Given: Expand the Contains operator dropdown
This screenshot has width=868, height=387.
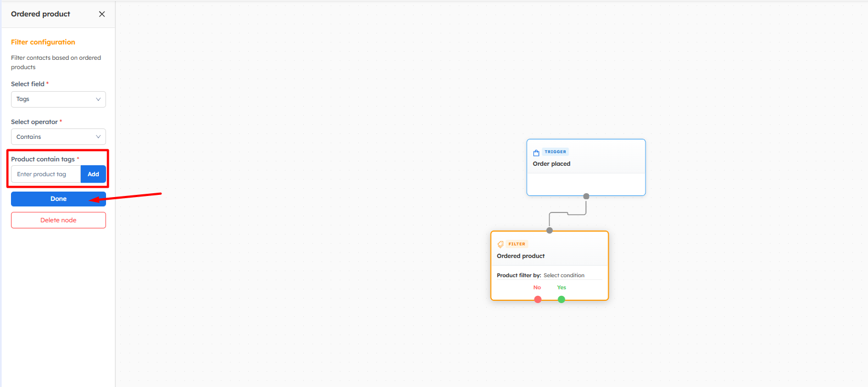Looking at the screenshot, I should click(x=58, y=137).
